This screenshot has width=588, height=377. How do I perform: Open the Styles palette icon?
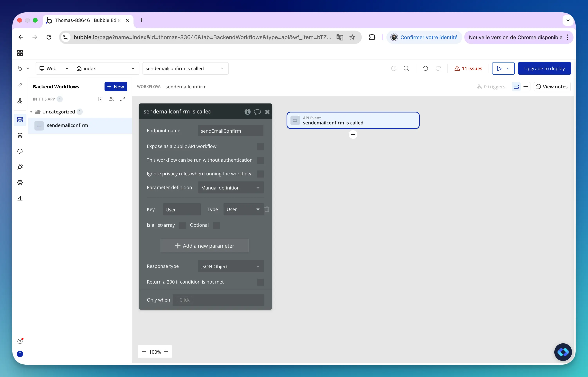tap(20, 151)
